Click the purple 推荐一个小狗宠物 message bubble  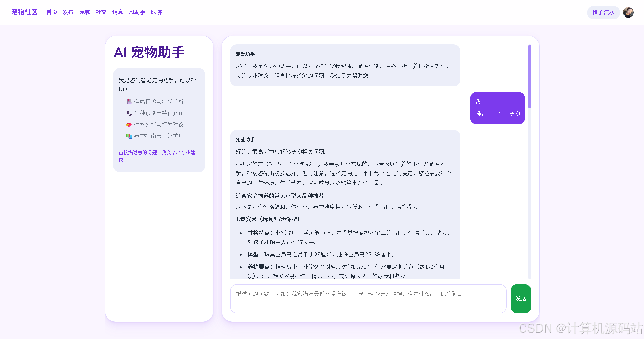(497, 108)
